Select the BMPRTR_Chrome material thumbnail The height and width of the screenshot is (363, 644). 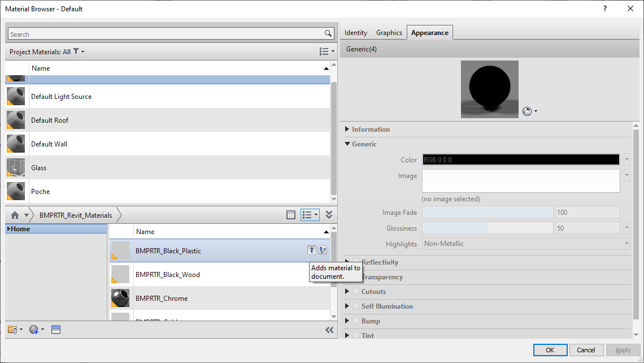click(x=120, y=298)
